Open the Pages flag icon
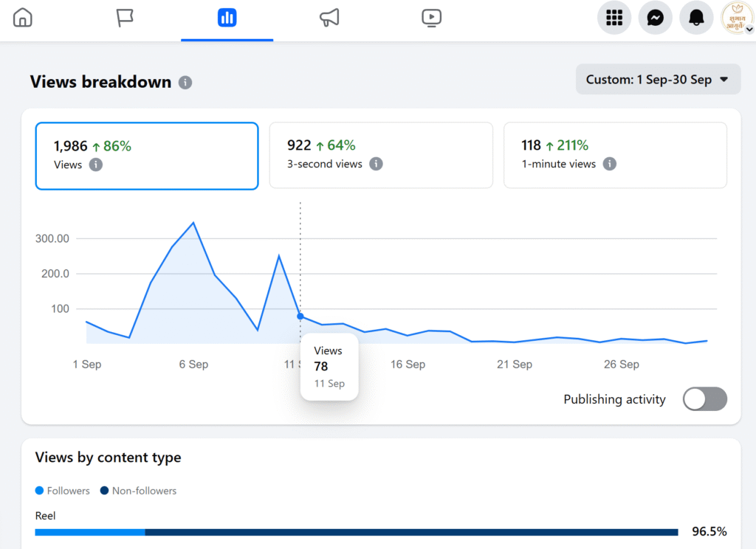Screen dimensions: 756x549 pyautogui.click(x=125, y=18)
